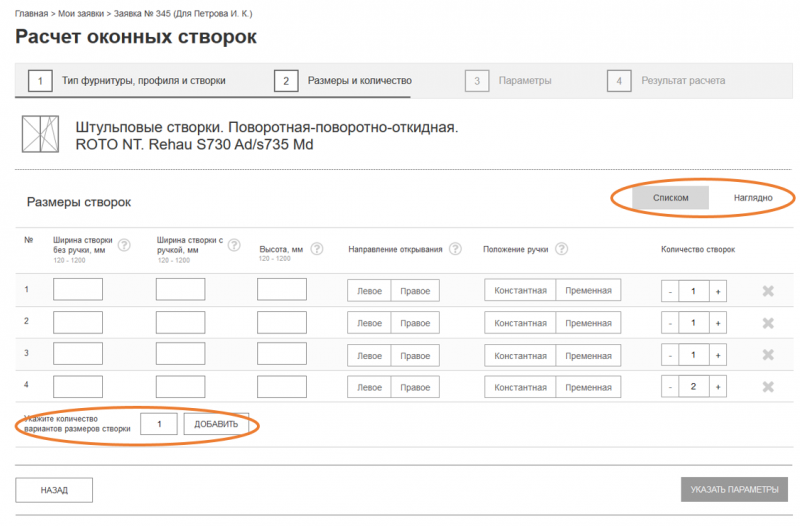Choose Константная handle position in row 2
The image size is (800, 526).
pyautogui.click(x=520, y=323)
